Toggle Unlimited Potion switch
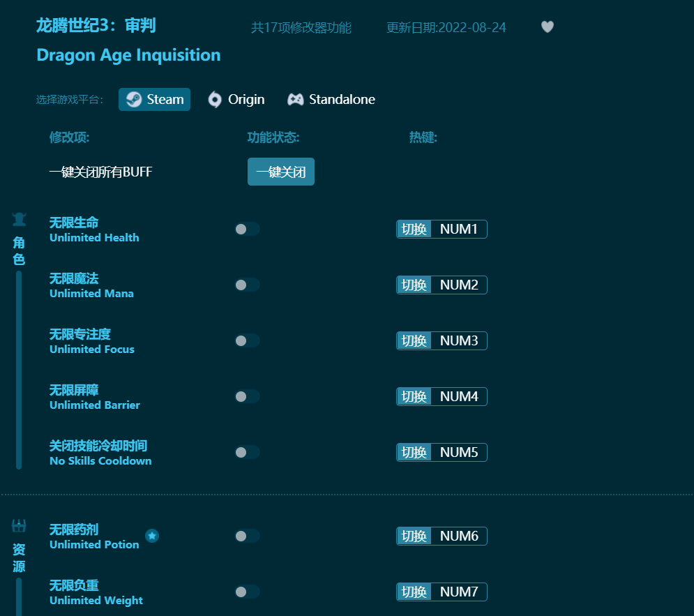Viewport: 694px width, 616px height. (248, 536)
